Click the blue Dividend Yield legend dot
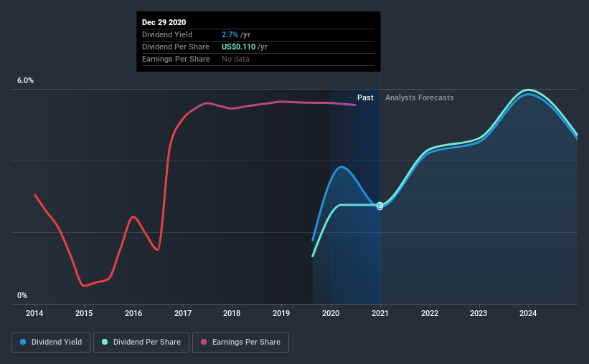The image size is (589, 364). 23,342
